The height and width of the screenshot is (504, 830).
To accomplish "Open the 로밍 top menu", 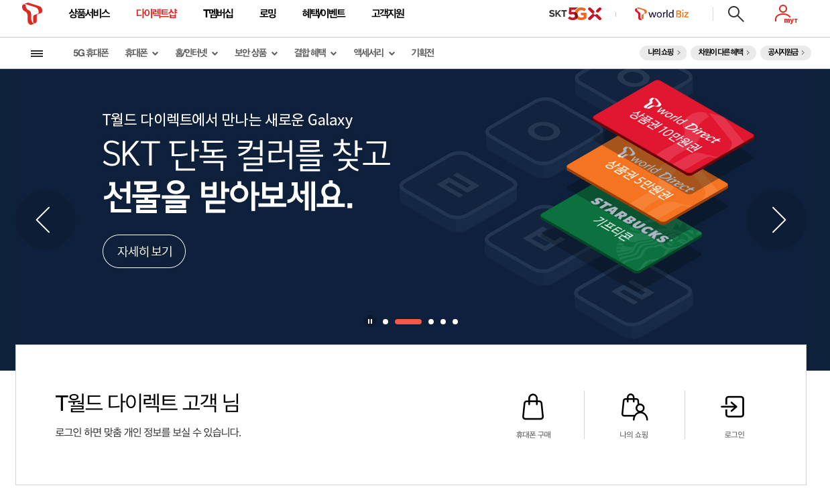I will 268,13.
